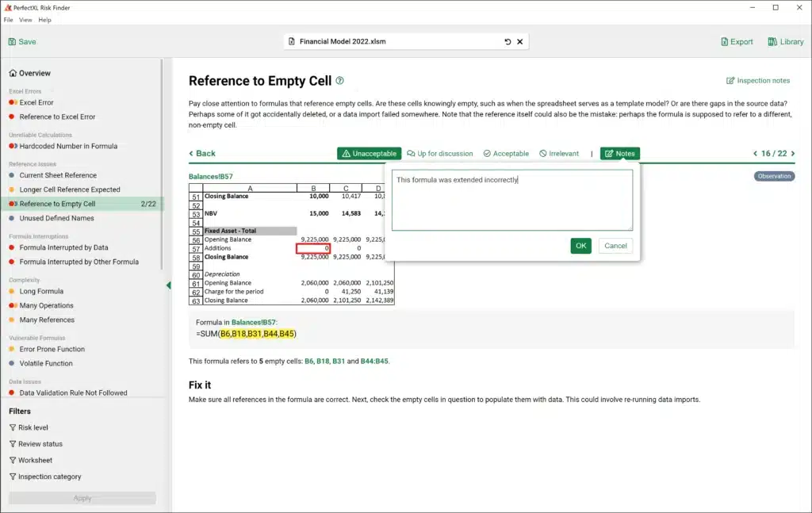Click the Save icon in toolbar
The image size is (812, 513).
[12, 42]
